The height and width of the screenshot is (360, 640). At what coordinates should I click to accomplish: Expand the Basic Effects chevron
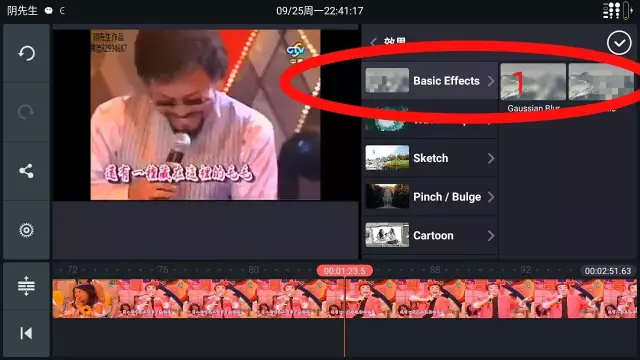click(x=491, y=81)
